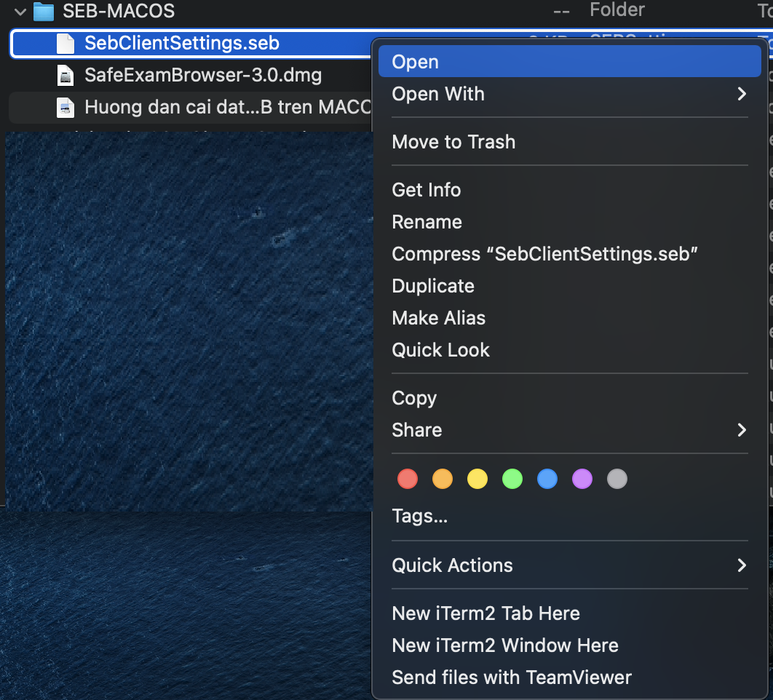773x700 pixels.
Task: Open the Tags… editor
Action: coord(419,517)
